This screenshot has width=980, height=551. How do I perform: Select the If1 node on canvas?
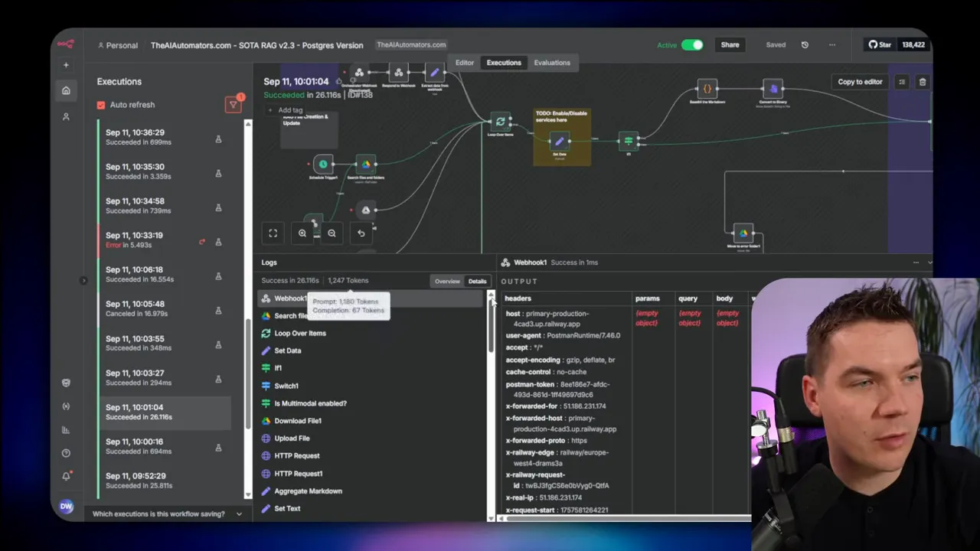pyautogui.click(x=629, y=141)
